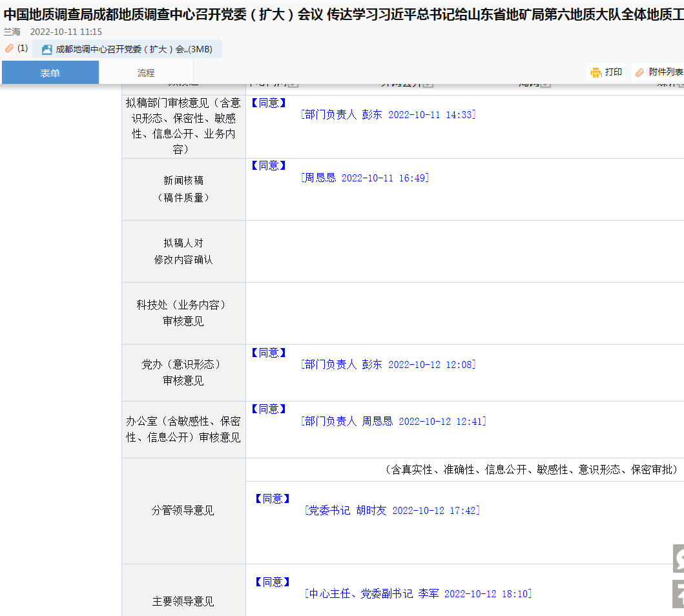Click the 主要领导意见 row label
The width and height of the screenshot is (684, 616).
[x=183, y=602]
